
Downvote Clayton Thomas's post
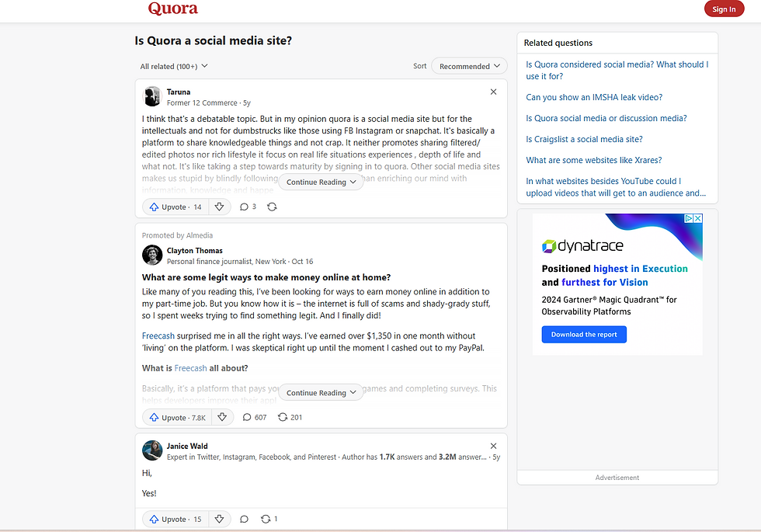click(222, 418)
